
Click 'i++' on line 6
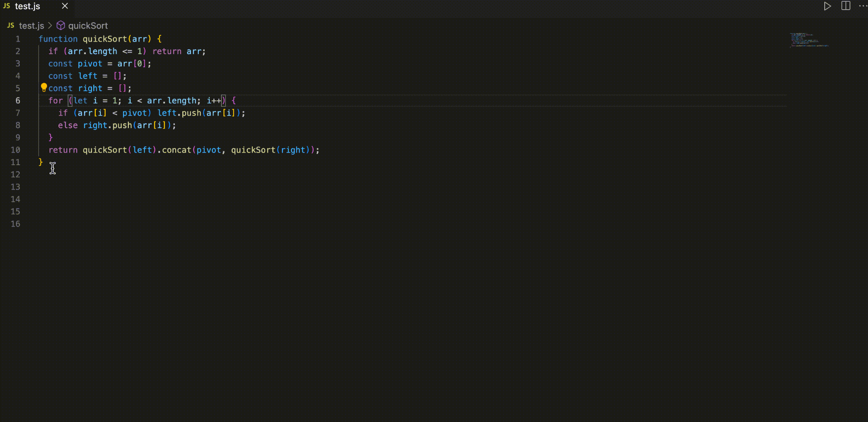(214, 100)
